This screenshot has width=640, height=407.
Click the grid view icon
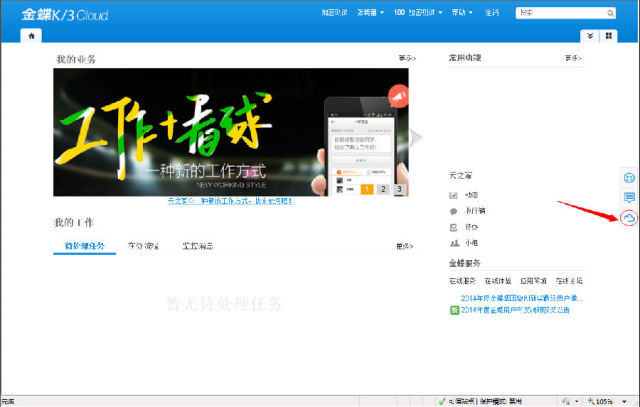609,36
